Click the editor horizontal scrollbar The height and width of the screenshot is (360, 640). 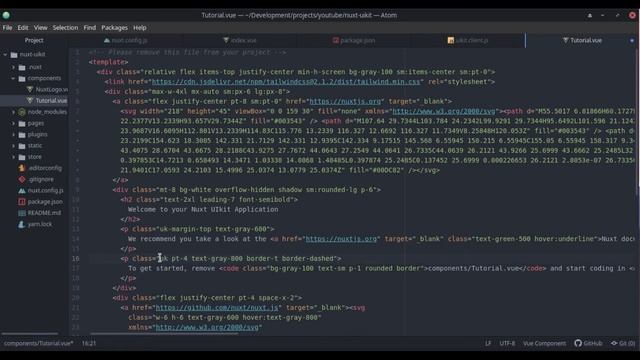(x=163, y=334)
